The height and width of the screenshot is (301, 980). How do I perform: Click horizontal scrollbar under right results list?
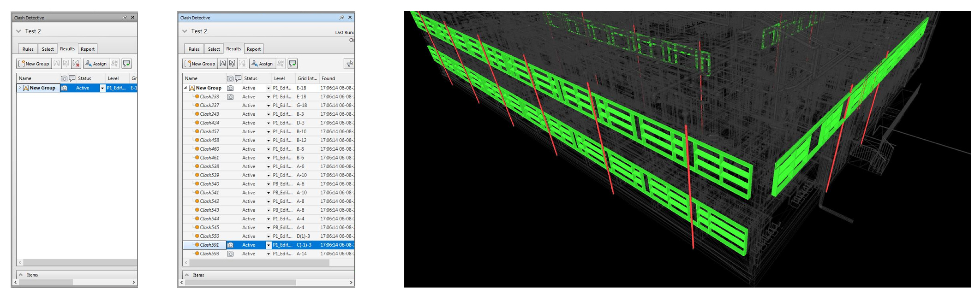[x=259, y=263]
